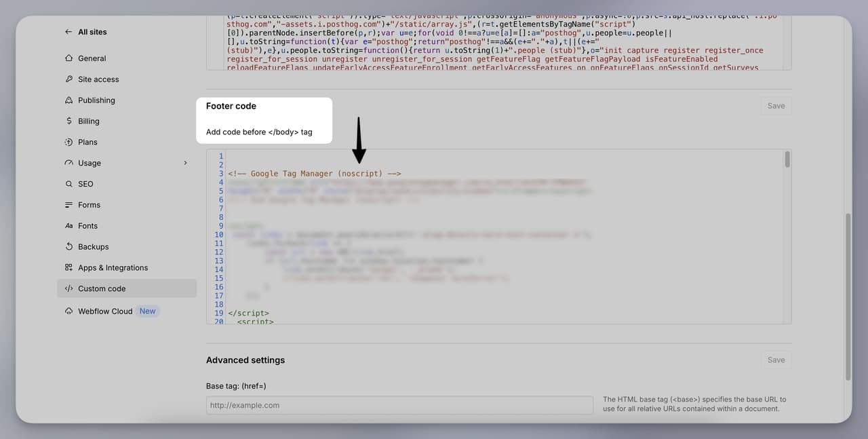Click the page vertical scrollbar
Image resolution: width=868 pixels, height=439 pixels.
tap(848, 297)
